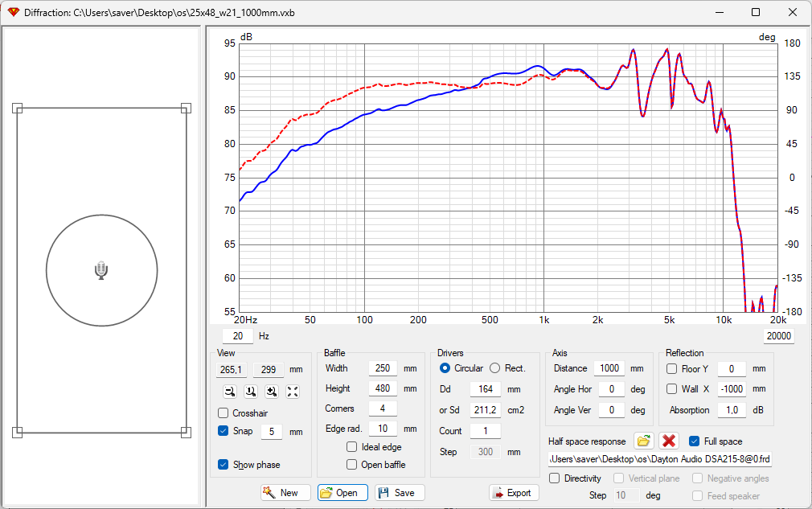Click the microphone marker on the baffle
This screenshot has height=509, width=812.
[x=101, y=271]
